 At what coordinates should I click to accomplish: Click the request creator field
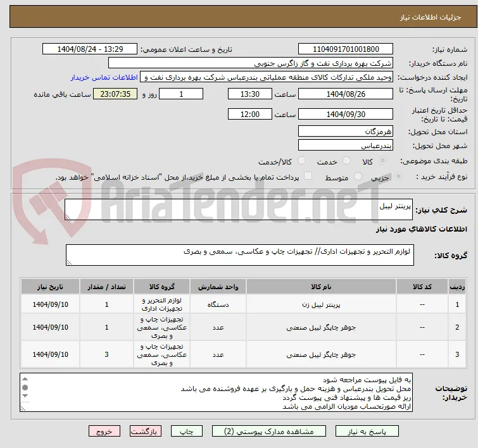[267, 77]
